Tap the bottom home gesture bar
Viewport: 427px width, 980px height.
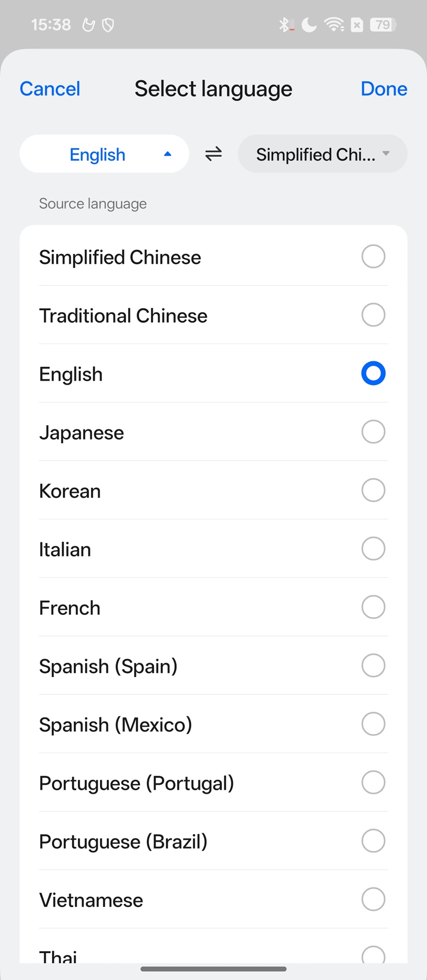(213, 969)
